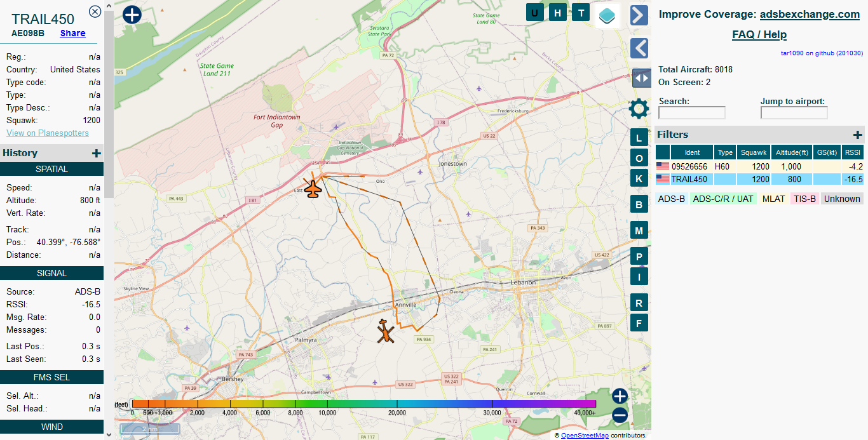Click the Palmyra town label on map
Image resolution: width=868 pixels, height=440 pixels.
tap(306, 340)
